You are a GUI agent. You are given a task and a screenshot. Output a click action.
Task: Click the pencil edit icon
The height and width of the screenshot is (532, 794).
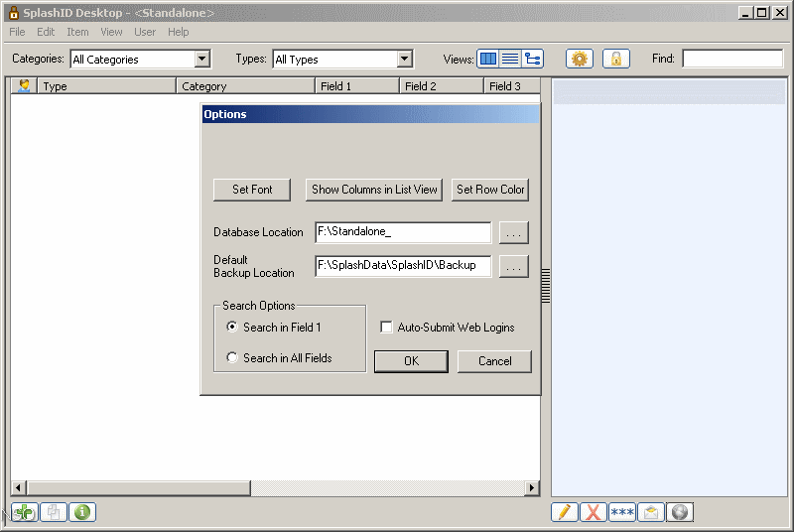pyautogui.click(x=564, y=512)
